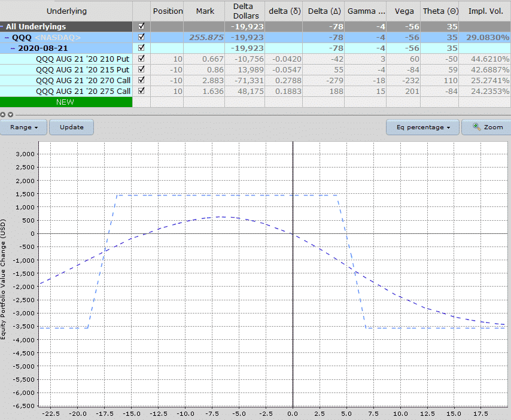
Task: Click the Impl. Vol. column header
Action: [485, 11]
